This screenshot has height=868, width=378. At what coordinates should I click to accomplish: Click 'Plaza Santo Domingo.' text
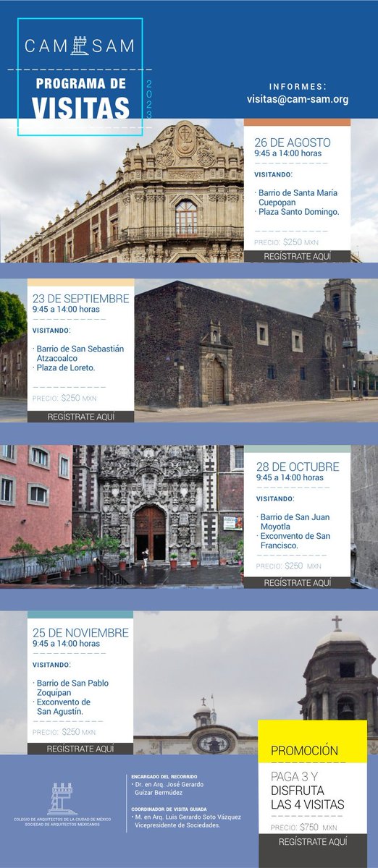[298, 212]
